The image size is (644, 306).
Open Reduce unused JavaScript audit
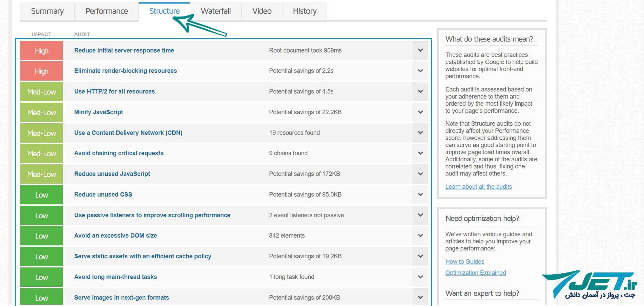pyautogui.click(x=112, y=174)
